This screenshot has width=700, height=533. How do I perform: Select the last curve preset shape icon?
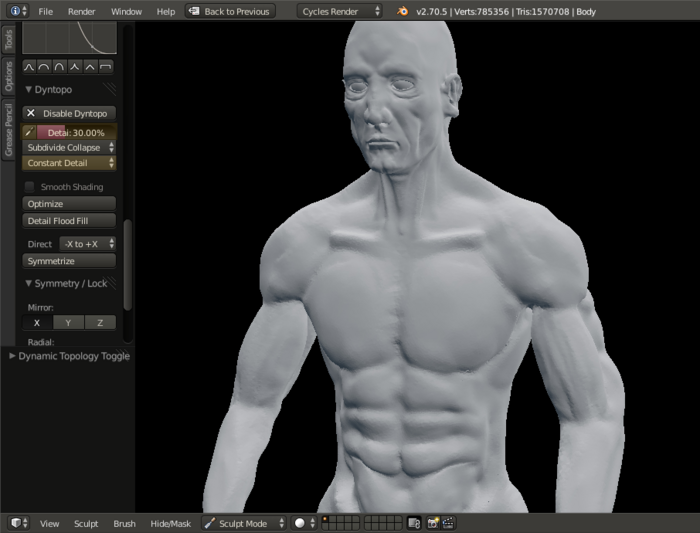(x=106, y=67)
